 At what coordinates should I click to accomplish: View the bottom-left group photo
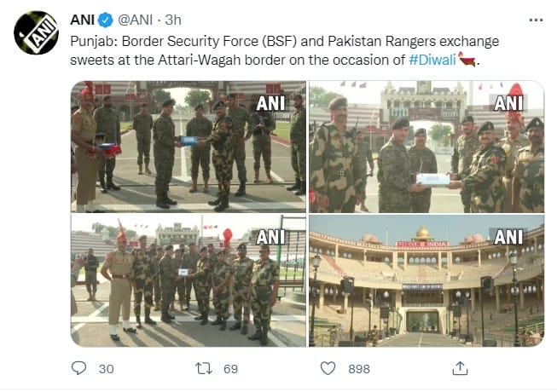pyautogui.click(x=189, y=280)
